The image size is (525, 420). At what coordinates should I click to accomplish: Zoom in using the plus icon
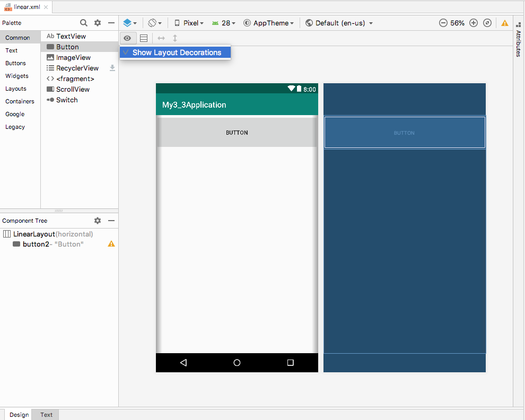(x=474, y=23)
